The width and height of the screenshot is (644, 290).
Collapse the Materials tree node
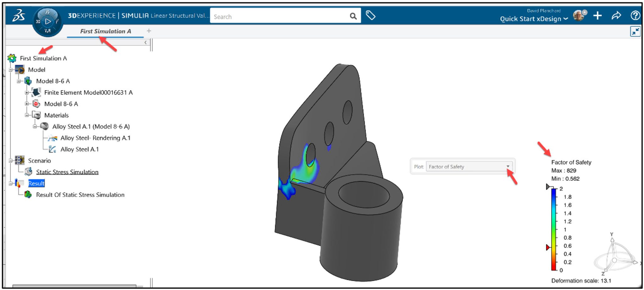coord(26,115)
